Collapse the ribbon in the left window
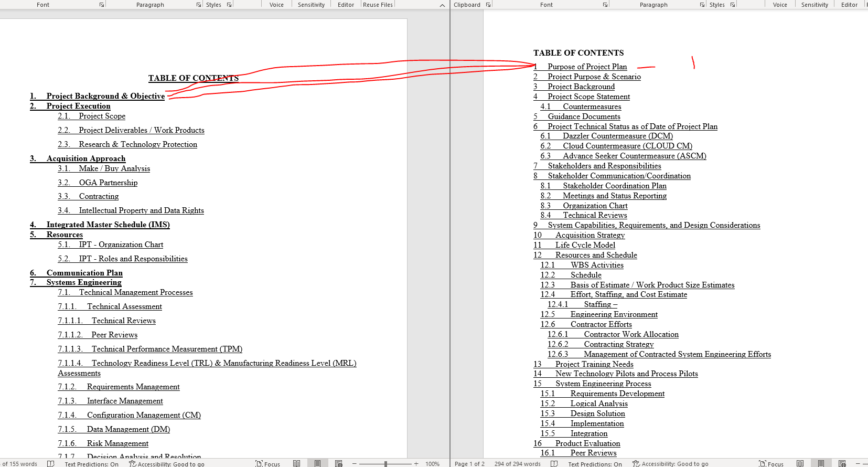The image size is (868, 467). (x=442, y=5)
